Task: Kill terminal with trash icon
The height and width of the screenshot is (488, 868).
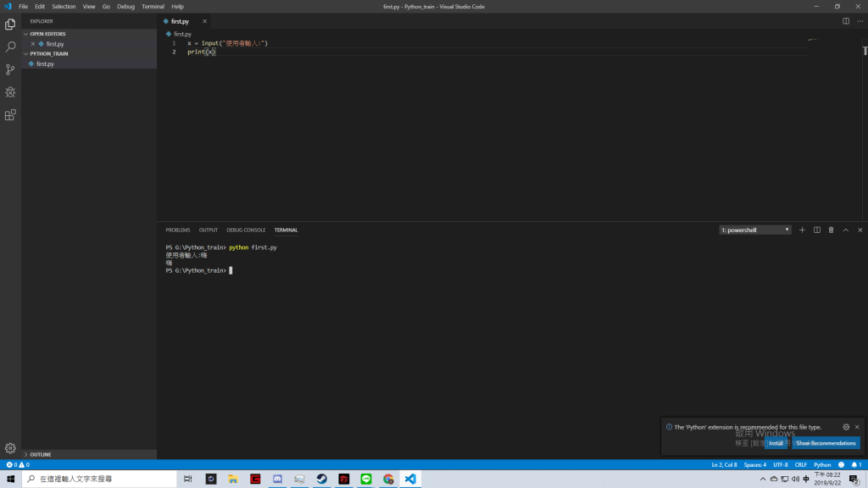Action: (831, 230)
